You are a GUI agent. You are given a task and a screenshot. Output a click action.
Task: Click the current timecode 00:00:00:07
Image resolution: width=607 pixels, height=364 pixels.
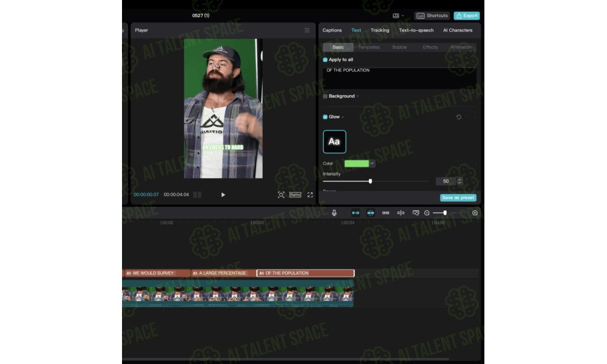point(146,195)
